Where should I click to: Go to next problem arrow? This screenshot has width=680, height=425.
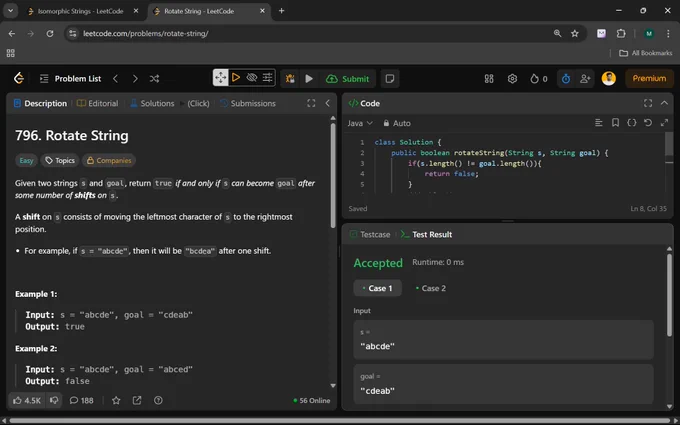[x=135, y=78]
